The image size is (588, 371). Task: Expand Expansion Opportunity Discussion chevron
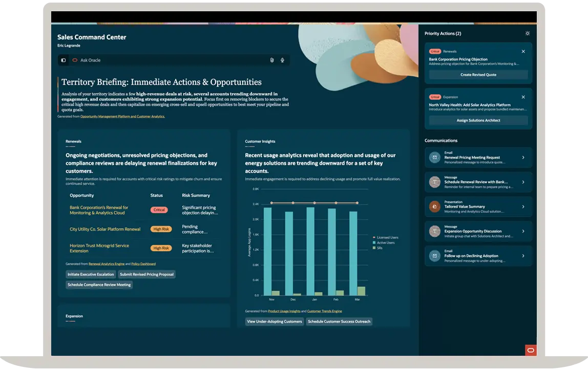(523, 231)
